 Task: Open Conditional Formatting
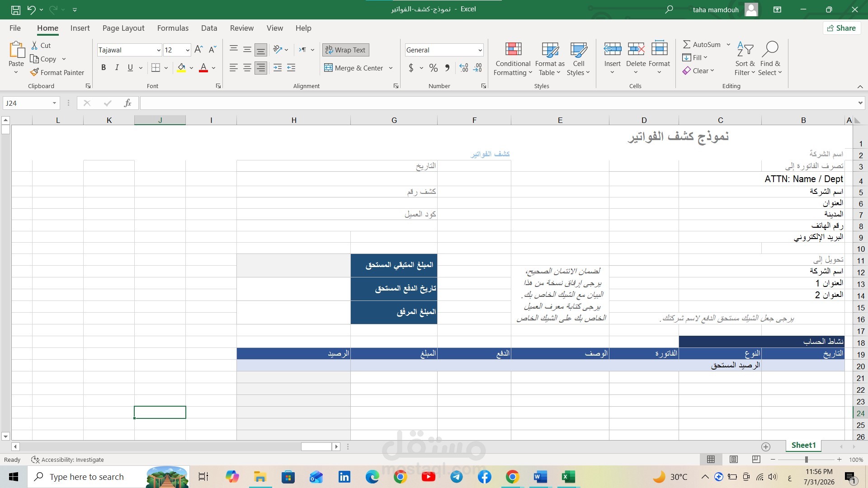[513, 59]
